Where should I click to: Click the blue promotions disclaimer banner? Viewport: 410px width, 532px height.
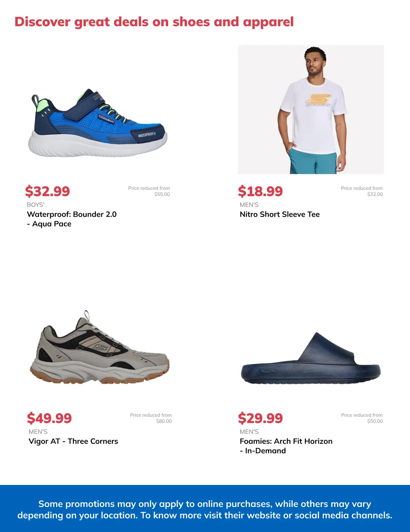point(205,508)
